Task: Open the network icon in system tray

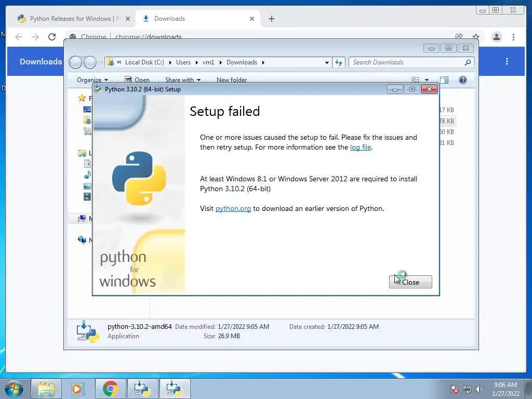Action: click(467, 389)
